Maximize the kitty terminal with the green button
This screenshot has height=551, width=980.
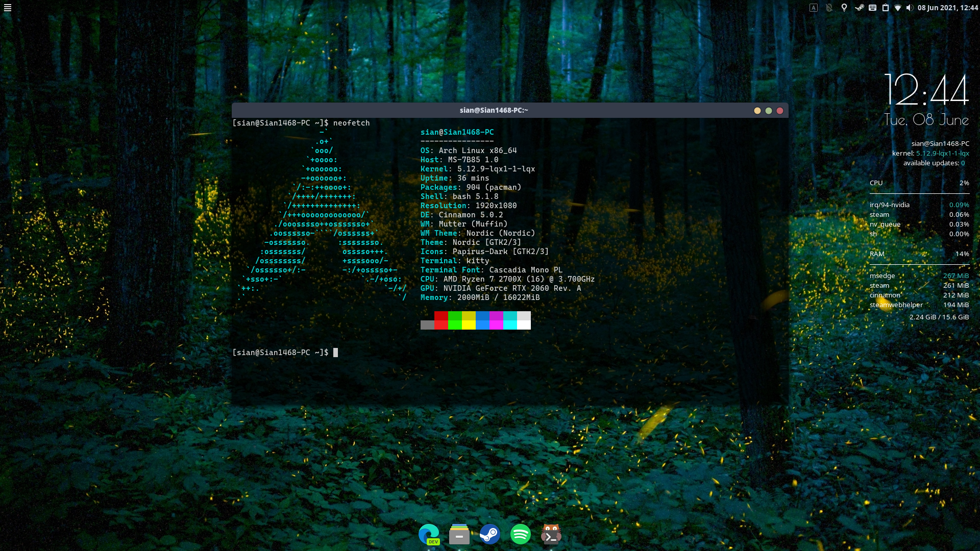(769, 111)
